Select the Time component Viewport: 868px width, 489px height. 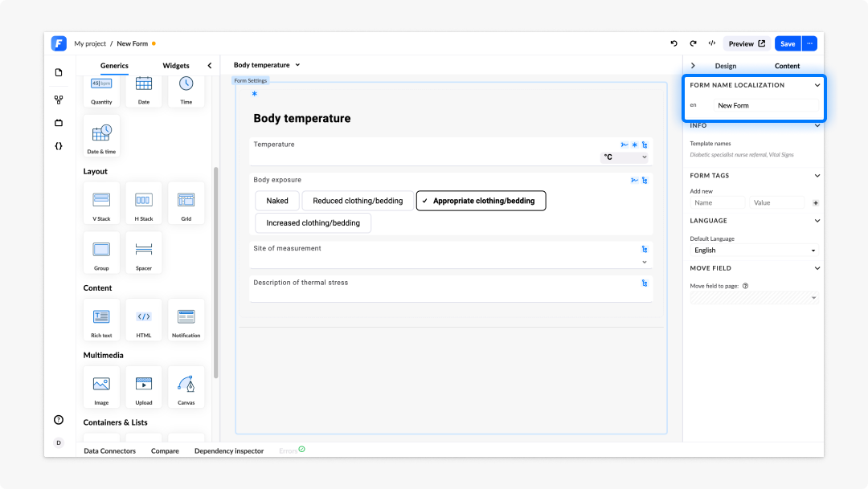pyautogui.click(x=186, y=92)
